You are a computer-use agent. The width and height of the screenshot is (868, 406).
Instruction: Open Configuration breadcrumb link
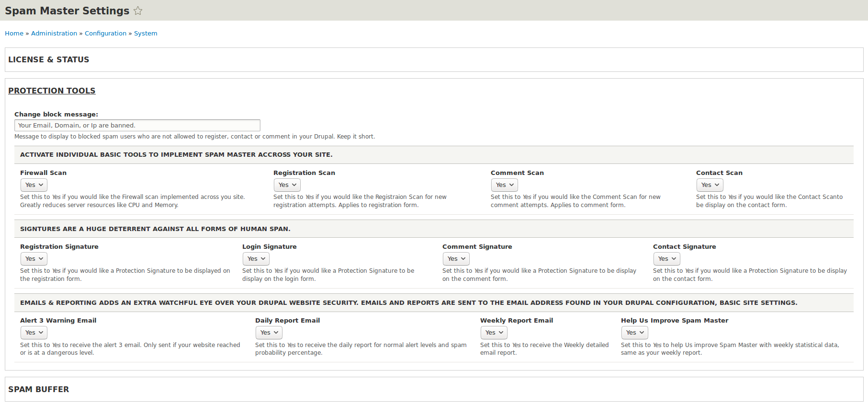(105, 33)
